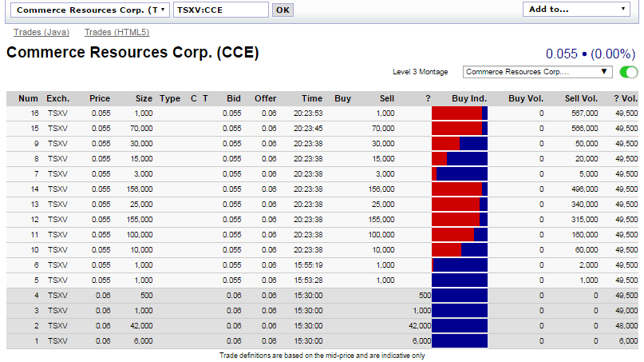Click the Level 3 Montage label

(421, 72)
